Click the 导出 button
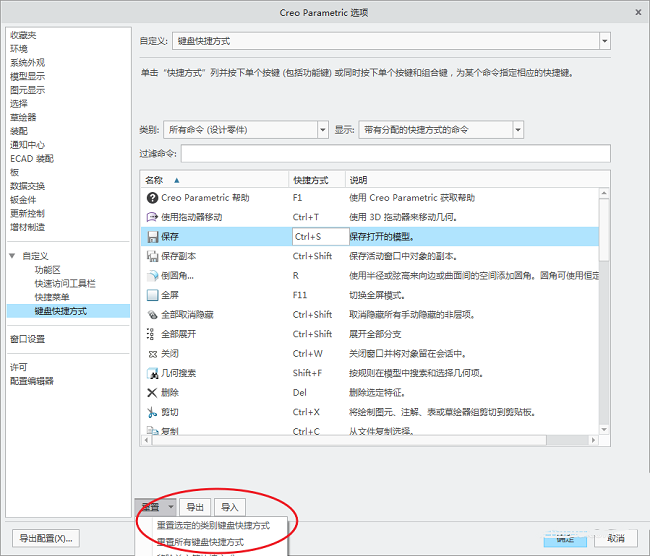650x556 pixels. 196,507
